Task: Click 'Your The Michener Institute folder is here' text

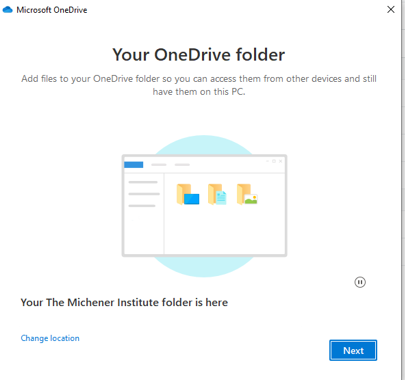Action: (x=124, y=302)
